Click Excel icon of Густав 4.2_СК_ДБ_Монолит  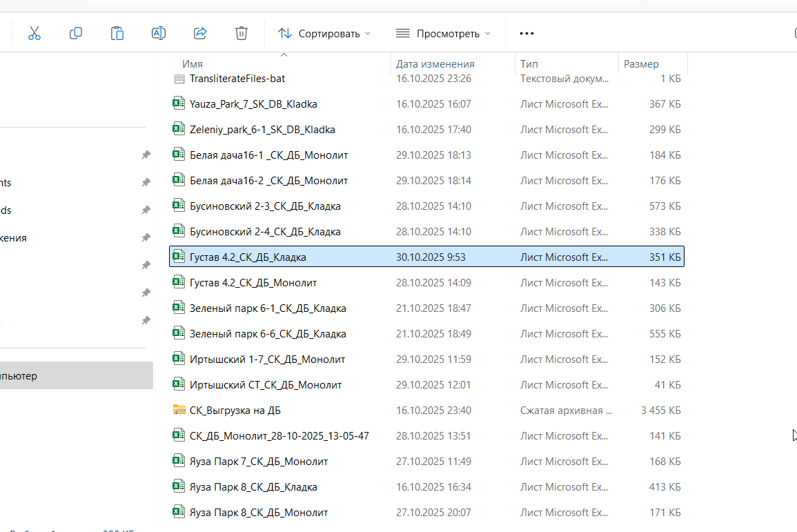(x=179, y=282)
